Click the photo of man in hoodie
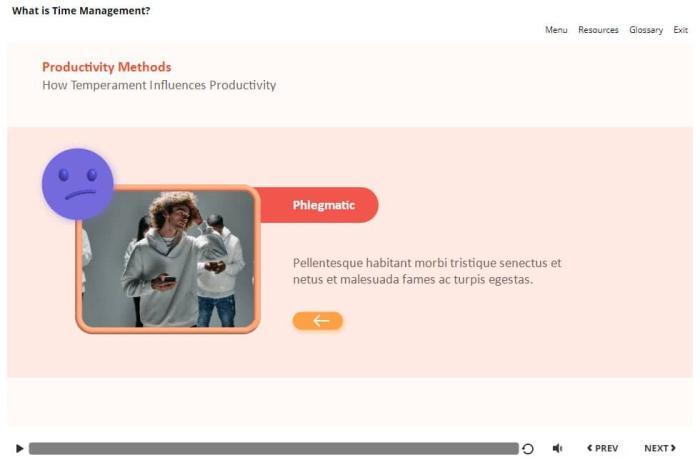The width and height of the screenshot is (700, 470). (168, 259)
